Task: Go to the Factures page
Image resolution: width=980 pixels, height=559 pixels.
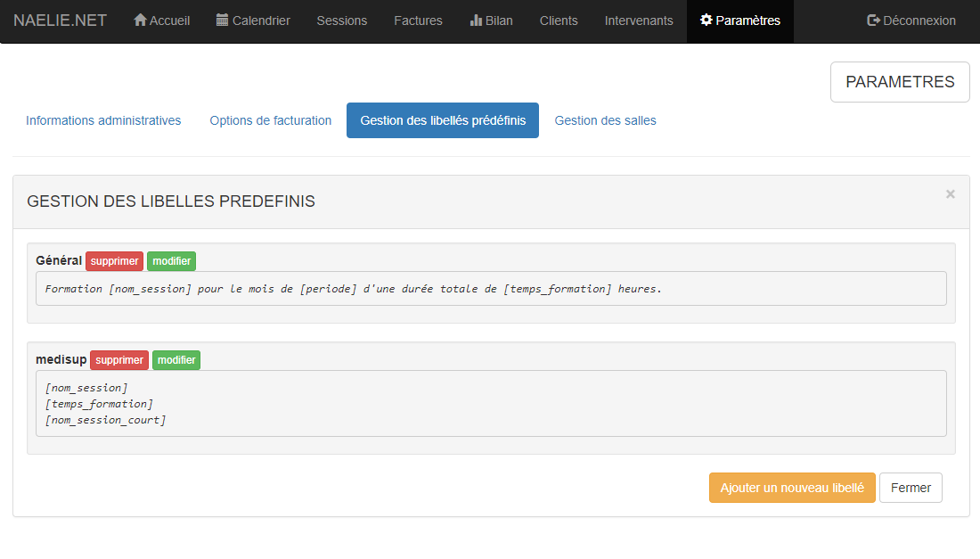Action: 418,21
